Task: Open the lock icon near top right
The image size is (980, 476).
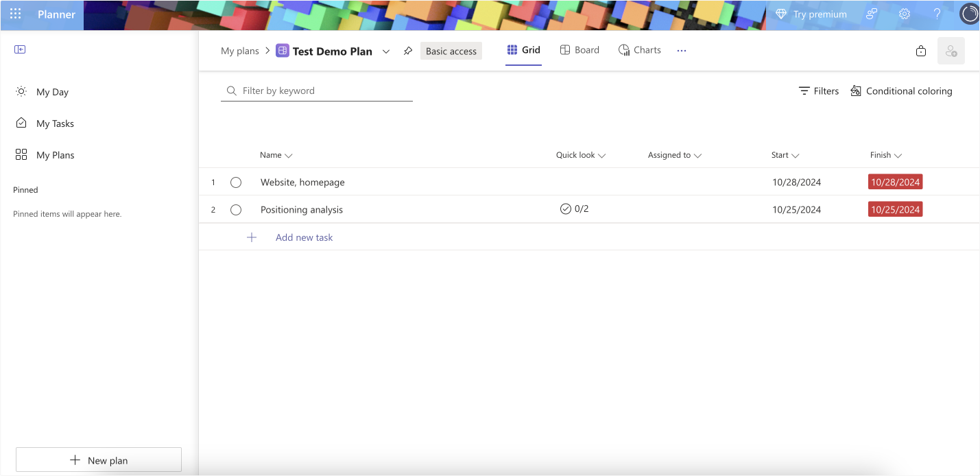Action: 921,51
